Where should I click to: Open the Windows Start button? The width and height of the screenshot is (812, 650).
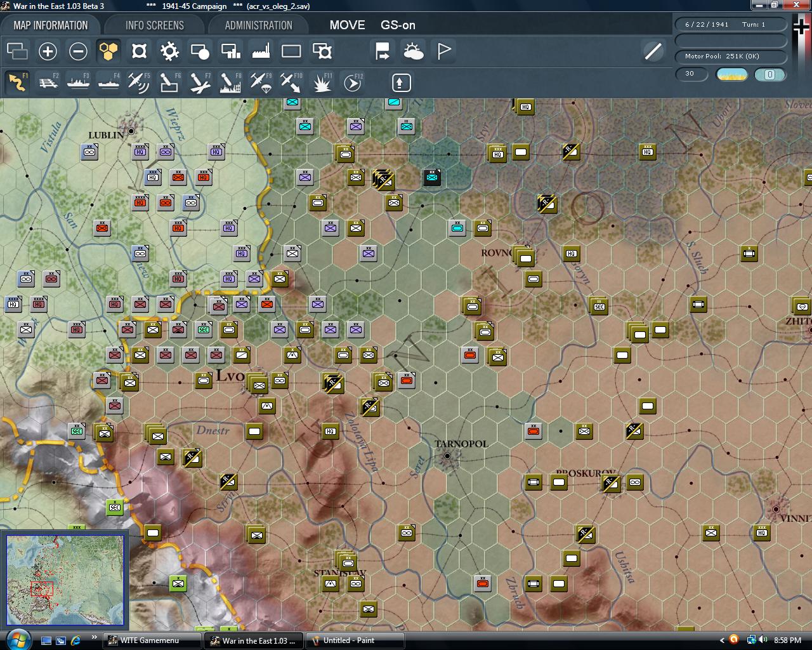click(x=17, y=639)
